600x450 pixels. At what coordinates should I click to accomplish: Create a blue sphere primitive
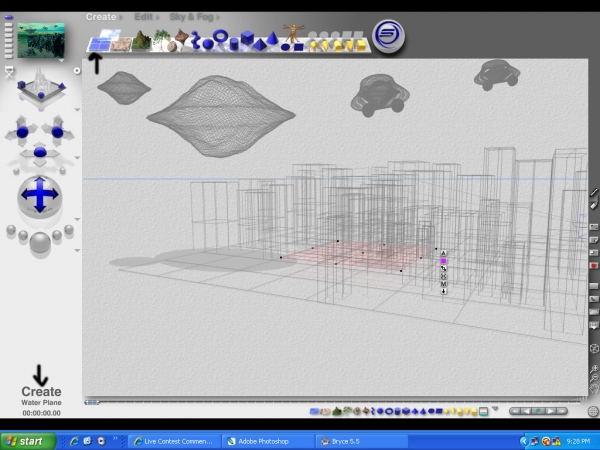(x=208, y=45)
